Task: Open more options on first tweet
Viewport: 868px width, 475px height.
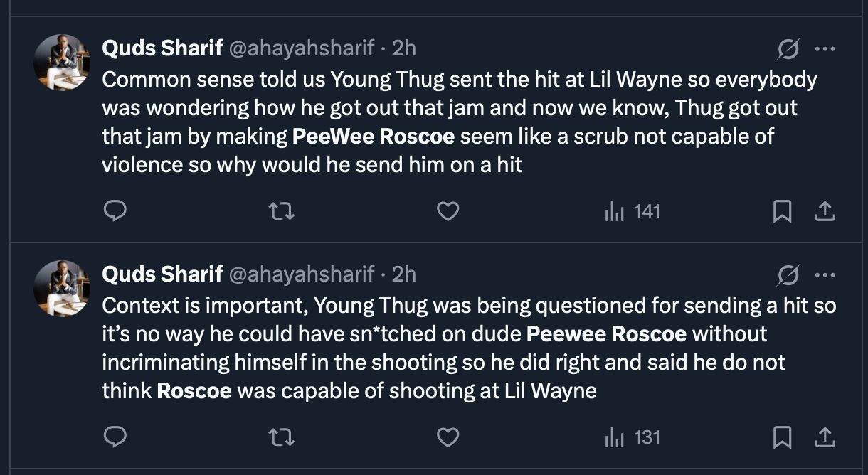Action: [825, 49]
